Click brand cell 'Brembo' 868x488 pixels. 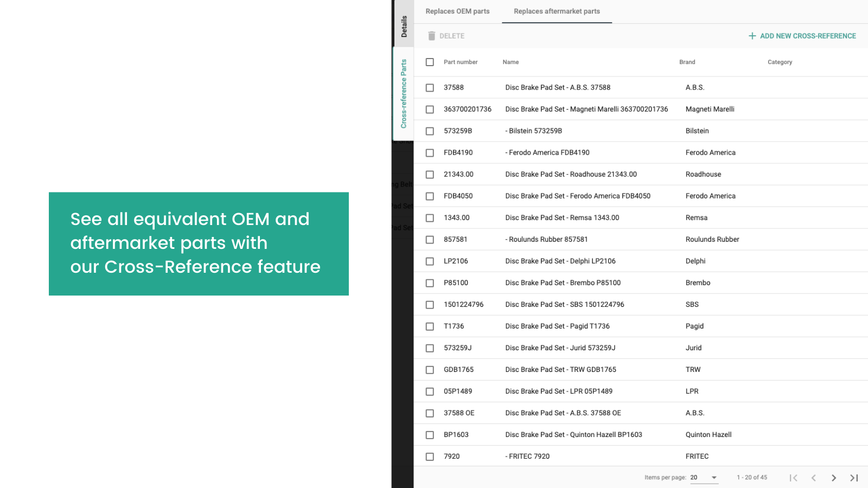tap(698, 282)
